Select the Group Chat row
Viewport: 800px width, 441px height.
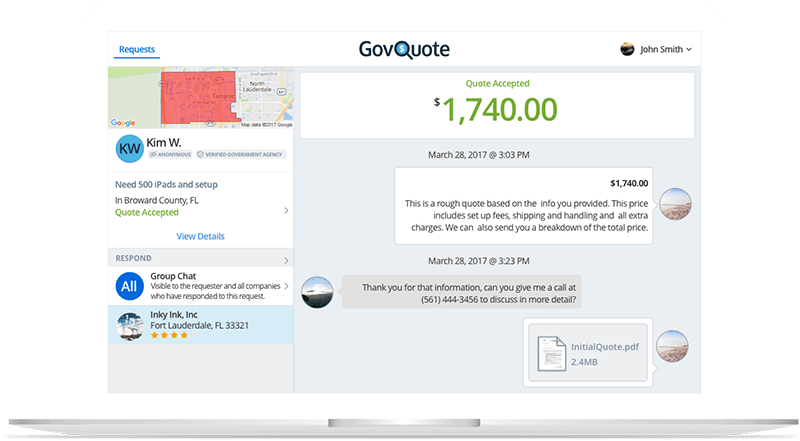click(201, 286)
